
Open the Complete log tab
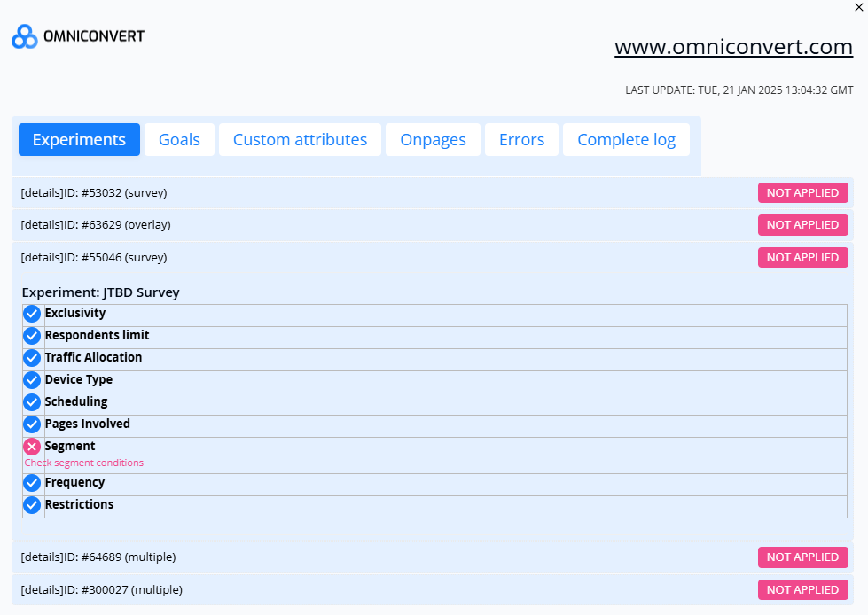coord(626,139)
